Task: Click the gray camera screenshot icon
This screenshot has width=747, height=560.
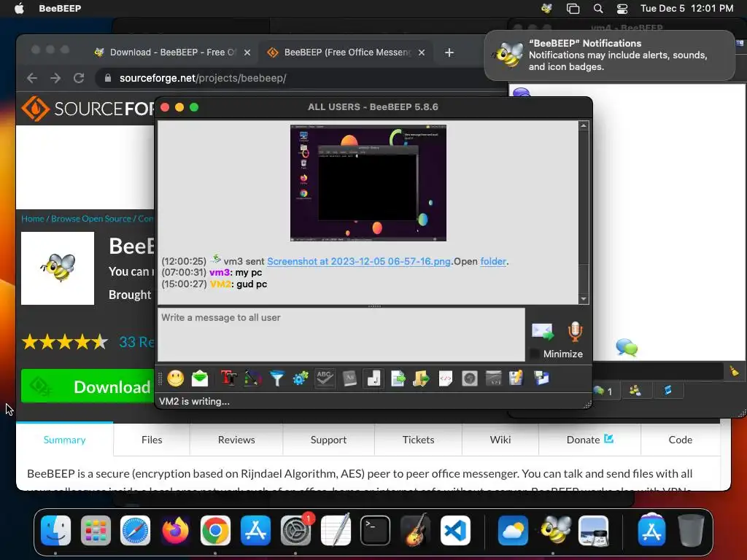Action: 469,378
